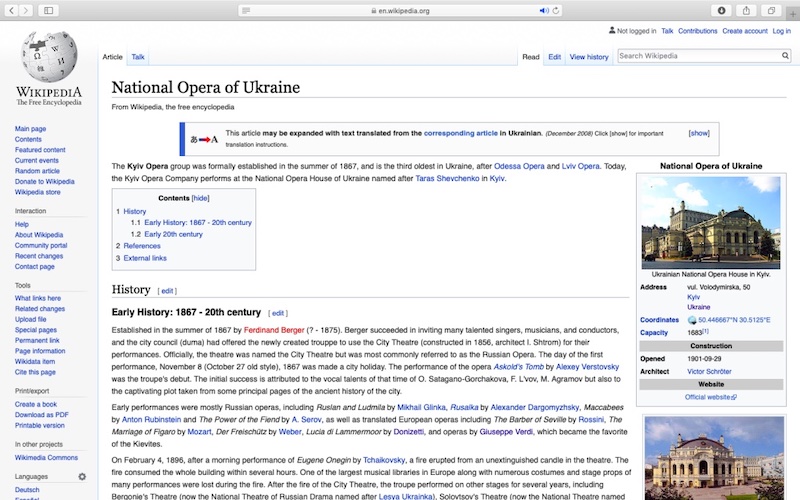Open the Official website link
The image size is (800, 500).
pyautogui.click(x=710, y=397)
